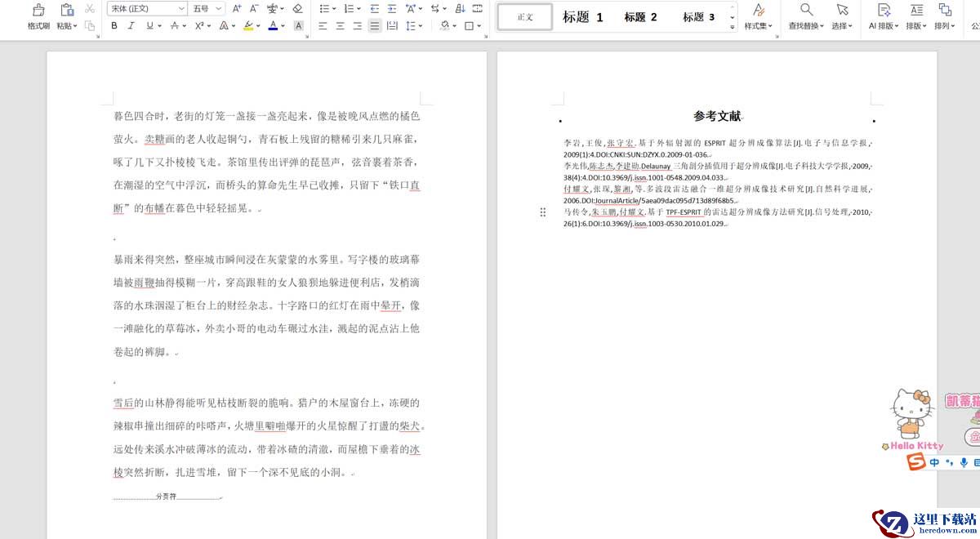Toggle Italic formatting
980x539 pixels.
(131, 25)
